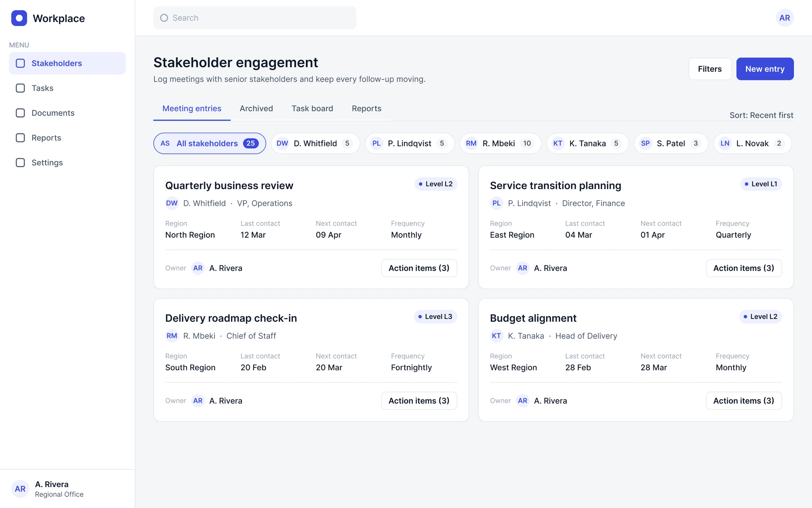
Task: Click DW avatar on Quarterly business review card
Action: point(172,203)
